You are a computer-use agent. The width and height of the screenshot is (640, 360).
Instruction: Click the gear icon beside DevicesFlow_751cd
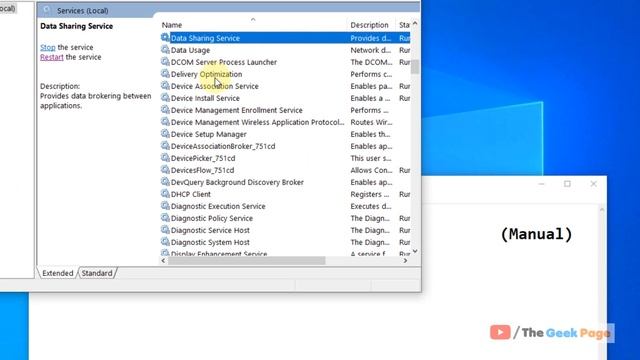[x=165, y=170]
